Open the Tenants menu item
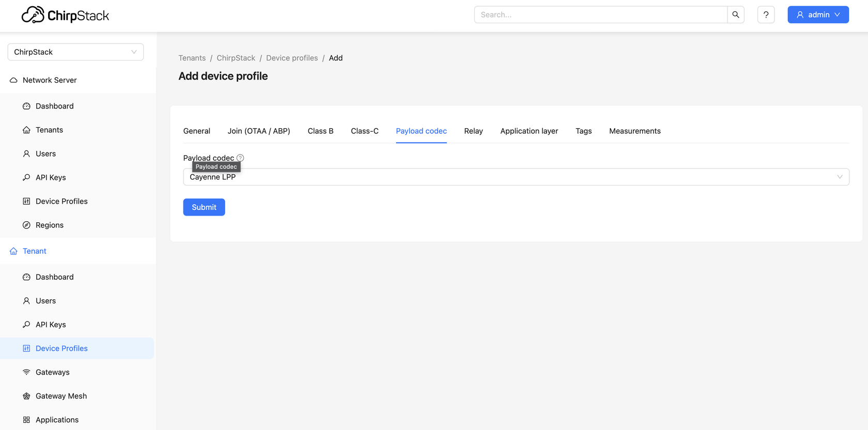868x430 pixels. [x=78, y=130]
